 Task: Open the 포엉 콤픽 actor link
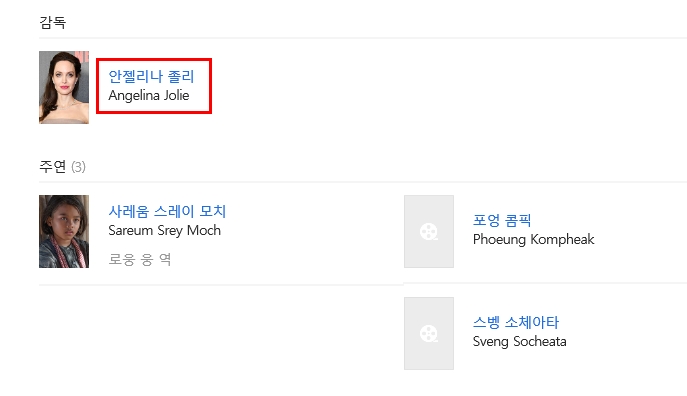(502, 220)
